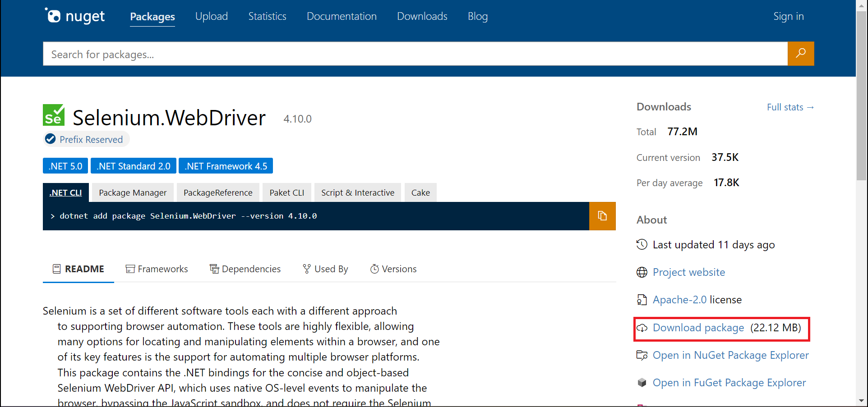Open the Statistics menu item
The image size is (868, 407).
(x=267, y=16)
